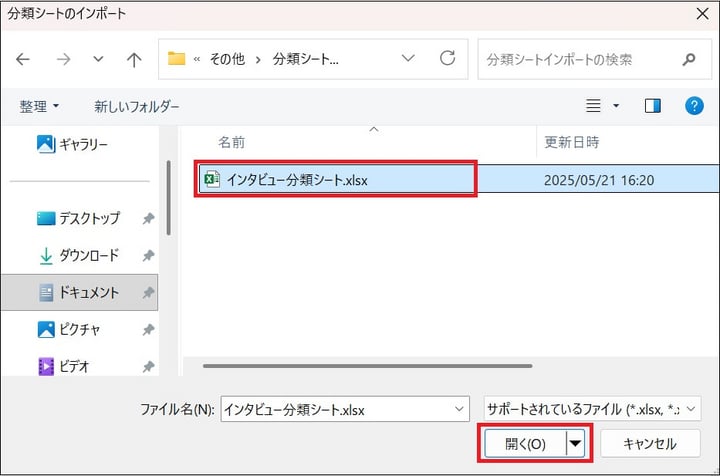Click 新しいフォルダー to create folder
Screen dimensions: 720x476
pos(137,106)
